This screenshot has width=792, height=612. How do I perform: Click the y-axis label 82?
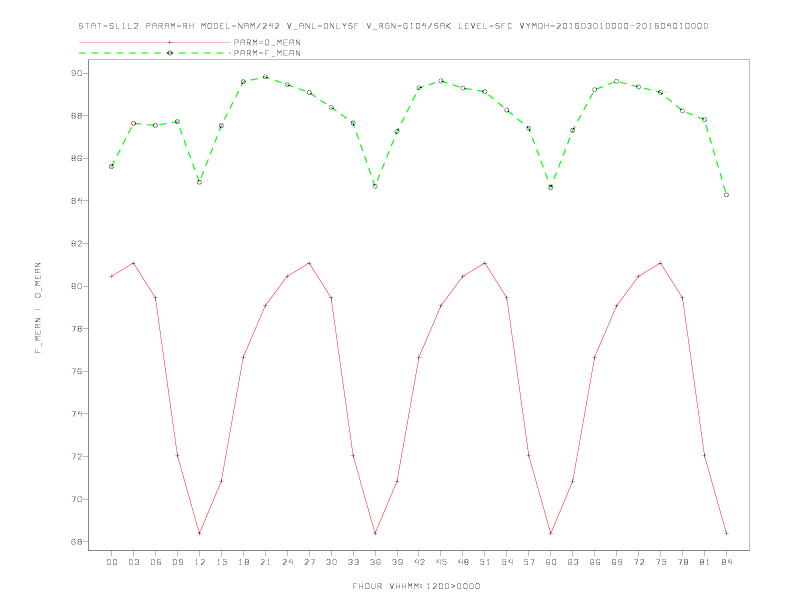tap(77, 243)
